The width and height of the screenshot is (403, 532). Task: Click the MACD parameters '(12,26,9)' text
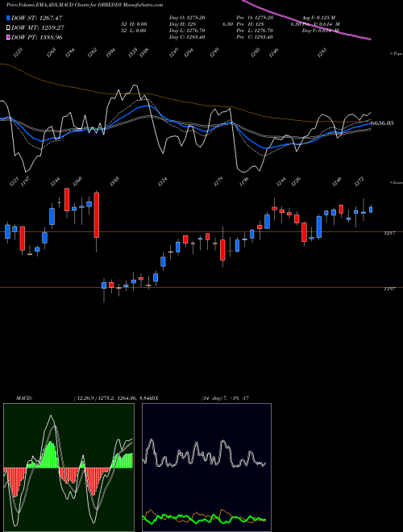click(85, 398)
